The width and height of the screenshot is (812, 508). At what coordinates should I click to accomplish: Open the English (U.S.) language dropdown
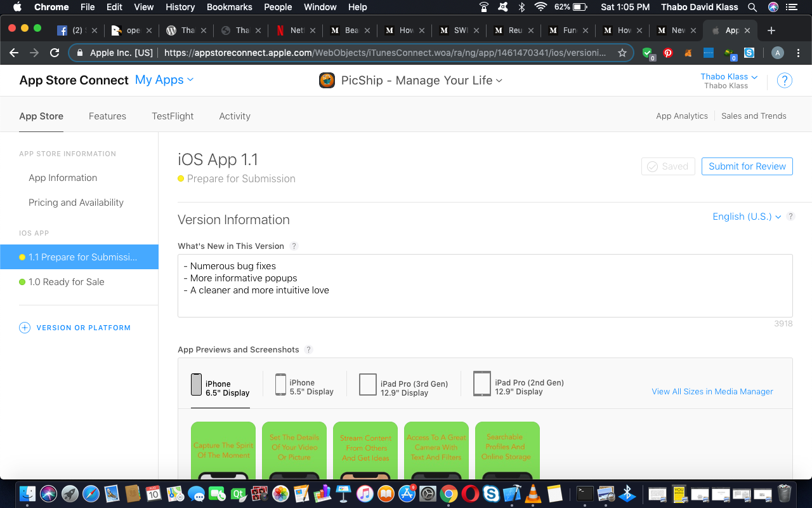coord(747,217)
